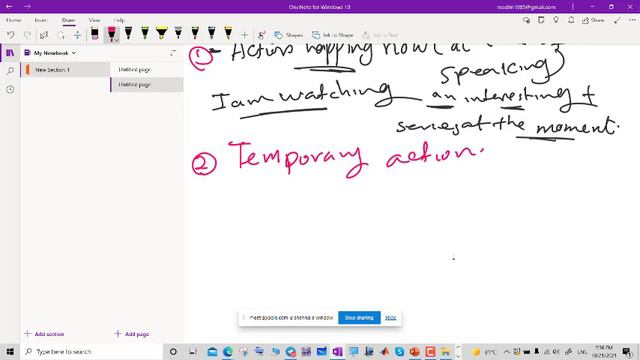The image size is (640, 360).
Task: Go back using title bar arrow
Action: 9,7
